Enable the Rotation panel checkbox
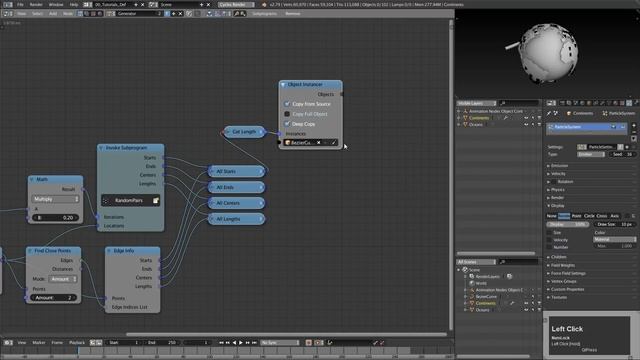This screenshot has height=360, width=640. tap(553, 182)
